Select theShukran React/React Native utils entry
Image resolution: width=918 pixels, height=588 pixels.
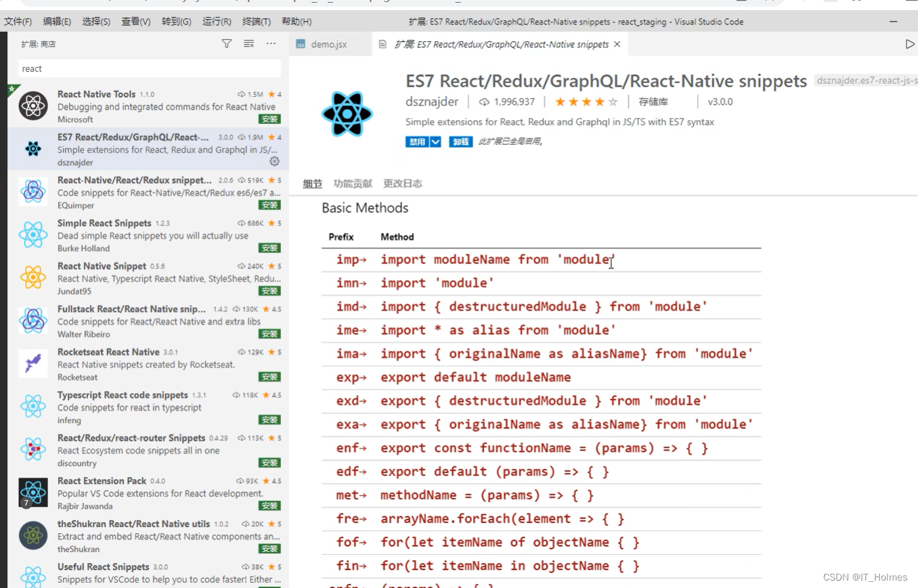[148, 535]
